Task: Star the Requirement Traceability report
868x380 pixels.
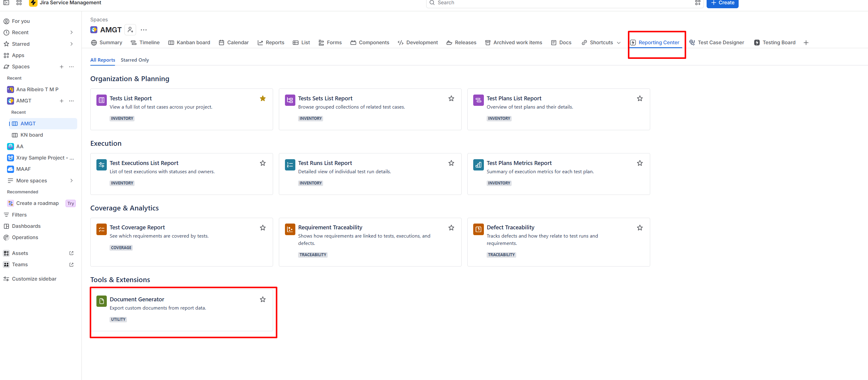Action: [x=451, y=228]
